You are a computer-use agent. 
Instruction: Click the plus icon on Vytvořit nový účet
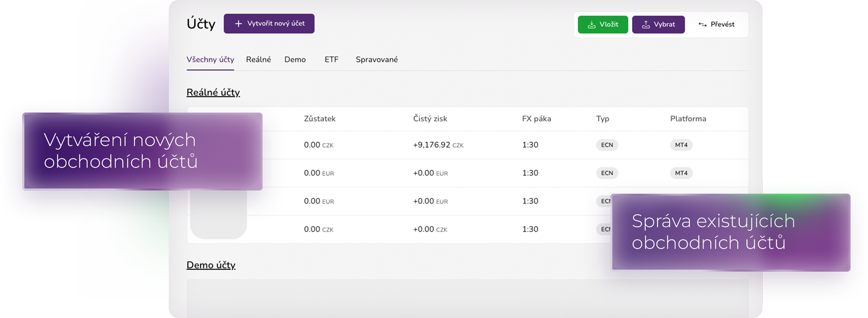(x=238, y=23)
